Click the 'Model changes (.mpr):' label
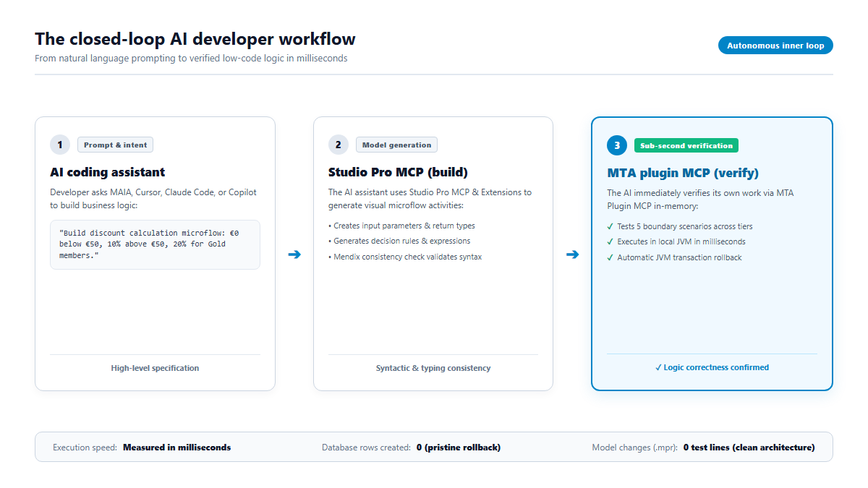Viewport: 868px width, 488px height. (634, 448)
